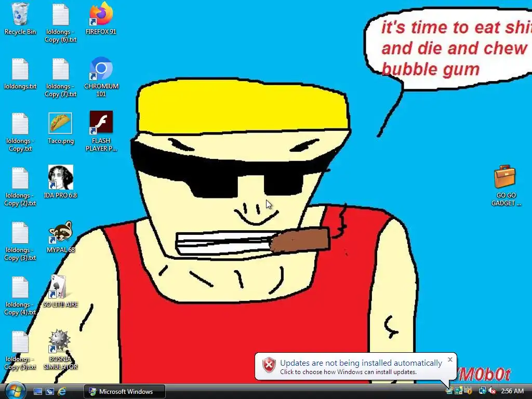Click the network connection tray icon
The image size is (532, 399).
[x=482, y=391]
